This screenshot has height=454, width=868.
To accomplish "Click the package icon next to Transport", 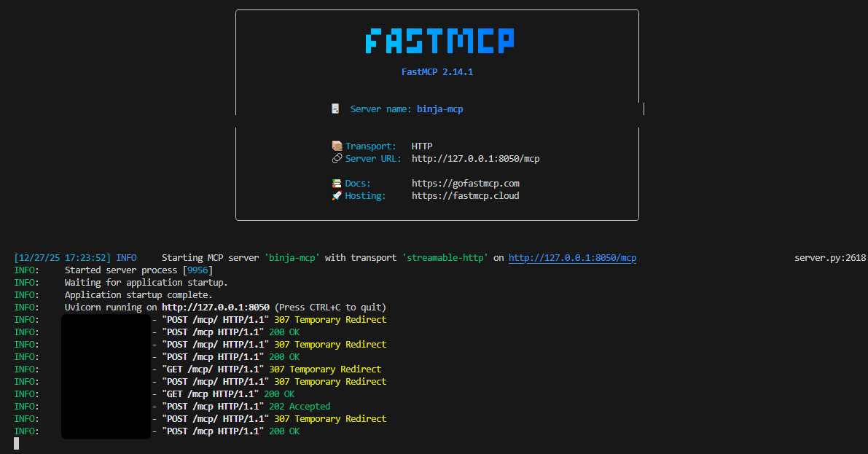I will click(x=337, y=146).
